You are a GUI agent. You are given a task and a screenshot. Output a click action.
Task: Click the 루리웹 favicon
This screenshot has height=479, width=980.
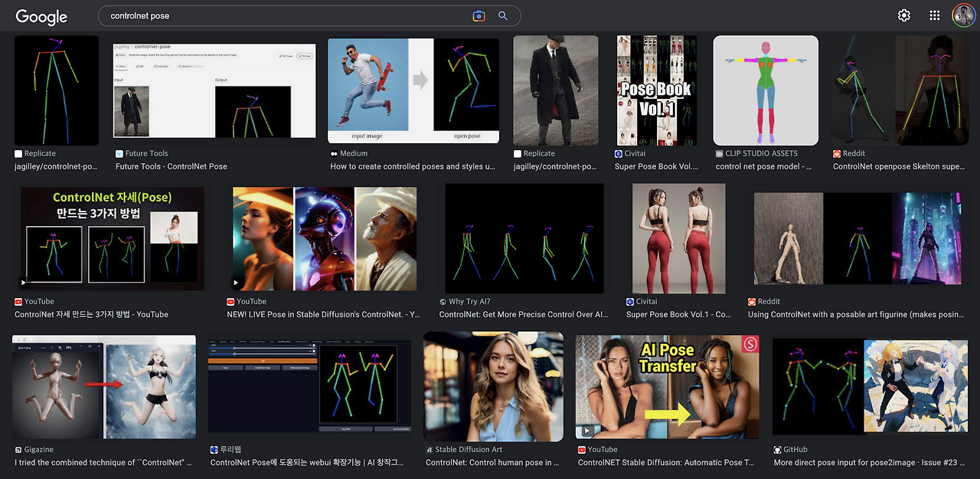(214, 450)
